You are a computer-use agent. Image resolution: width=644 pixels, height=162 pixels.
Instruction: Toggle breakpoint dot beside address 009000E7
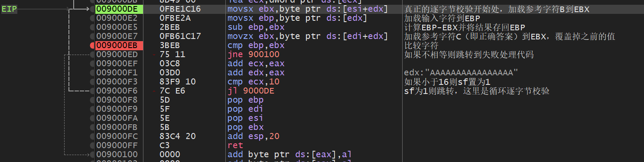[92, 36]
